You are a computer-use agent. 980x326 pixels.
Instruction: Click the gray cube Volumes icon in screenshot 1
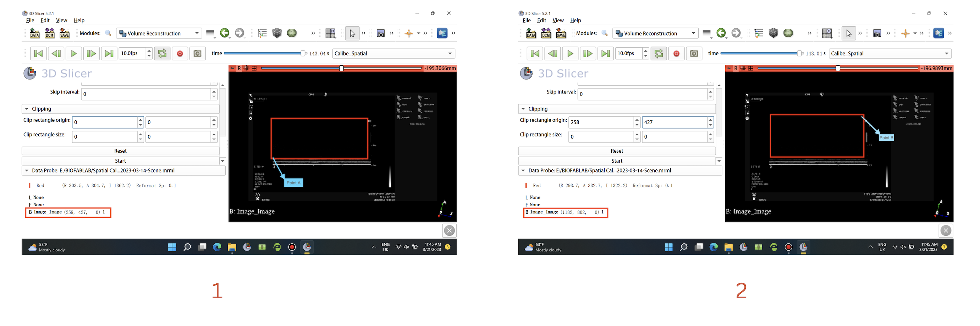(277, 33)
